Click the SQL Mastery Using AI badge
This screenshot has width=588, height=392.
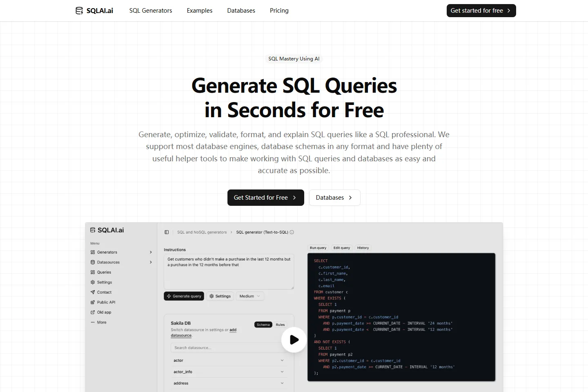click(x=294, y=59)
